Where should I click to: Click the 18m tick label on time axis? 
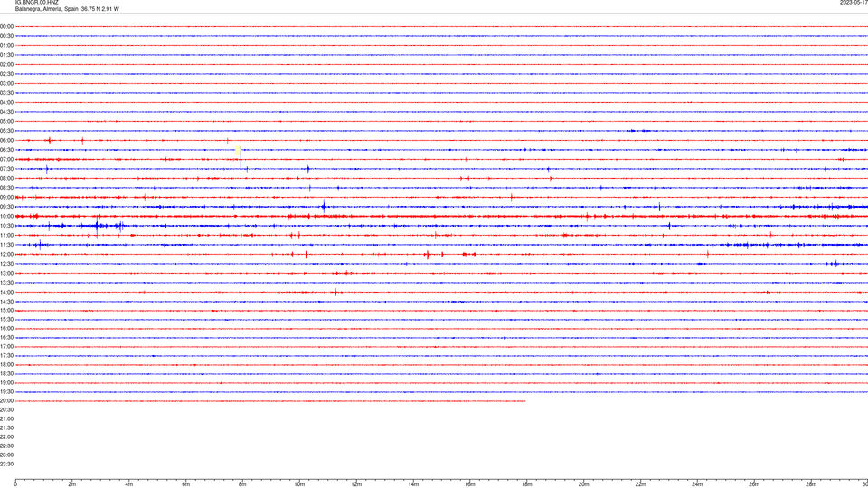[x=527, y=484]
